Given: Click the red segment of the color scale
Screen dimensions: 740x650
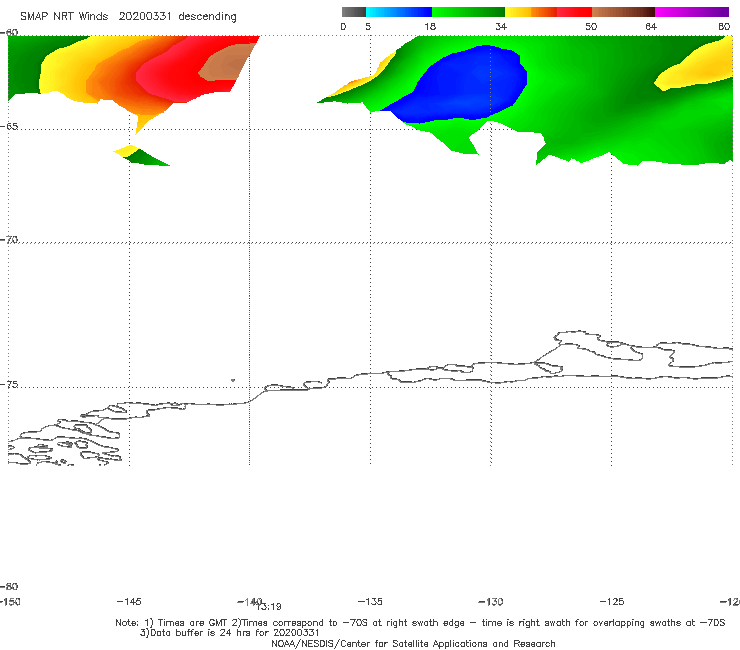Looking at the screenshot, I should 574,12.
